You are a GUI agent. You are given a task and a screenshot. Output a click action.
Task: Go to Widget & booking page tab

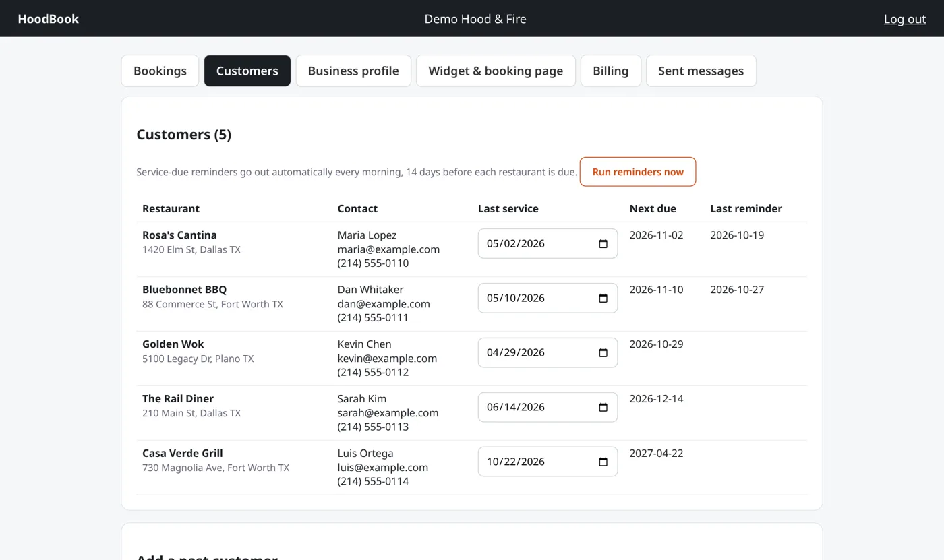[x=496, y=71]
